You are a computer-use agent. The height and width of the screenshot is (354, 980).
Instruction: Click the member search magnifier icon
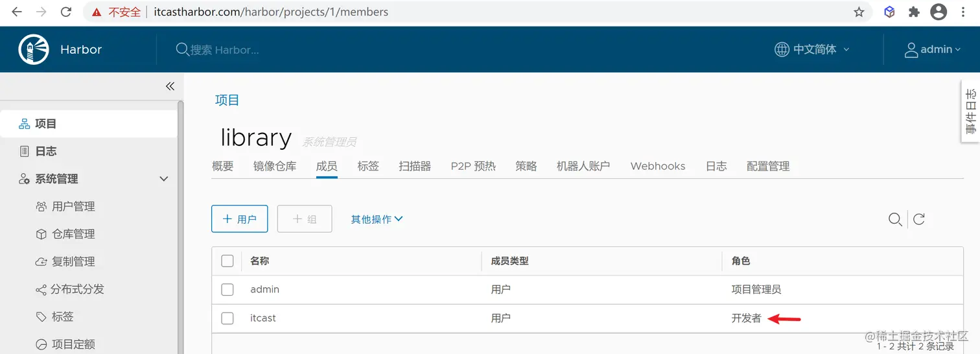[x=895, y=219]
